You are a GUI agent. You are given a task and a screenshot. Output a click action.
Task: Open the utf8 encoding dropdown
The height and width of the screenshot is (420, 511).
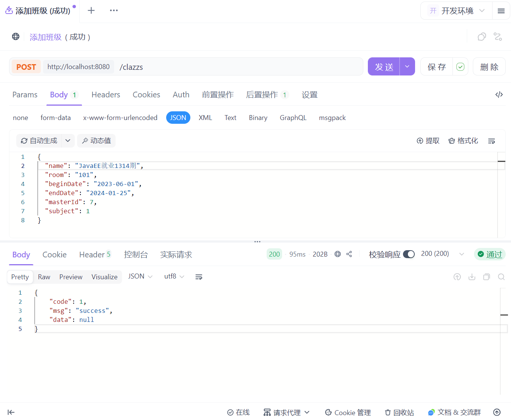[x=174, y=277]
